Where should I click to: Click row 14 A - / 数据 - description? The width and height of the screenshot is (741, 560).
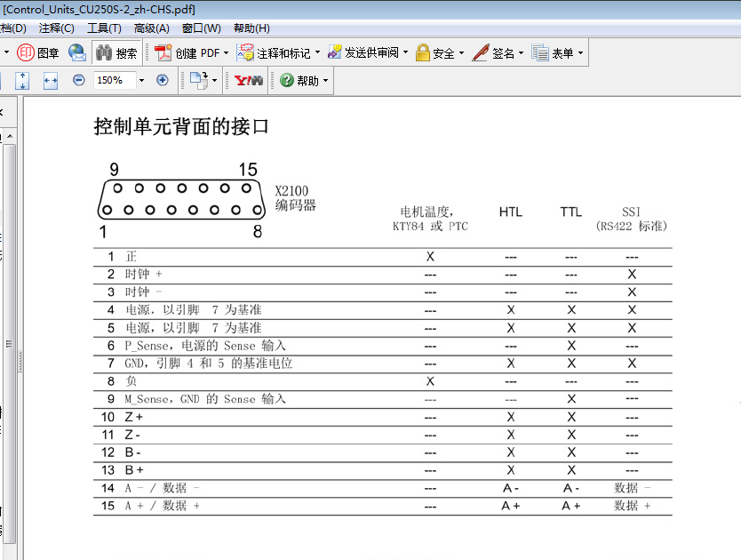[x=162, y=488]
